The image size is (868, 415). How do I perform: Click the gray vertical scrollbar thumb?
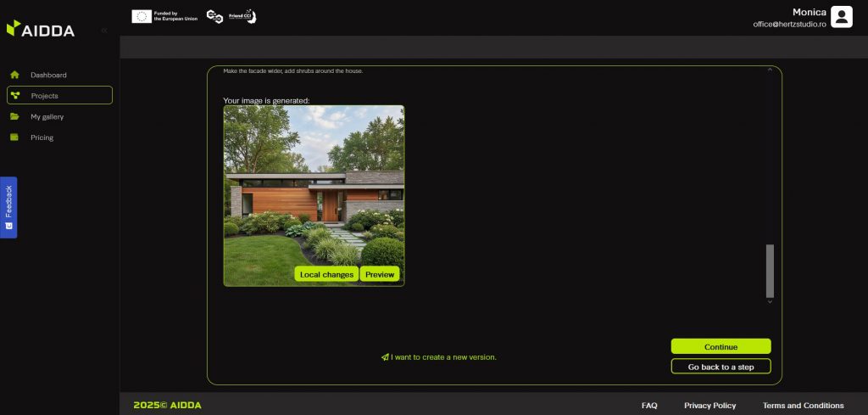770,270
